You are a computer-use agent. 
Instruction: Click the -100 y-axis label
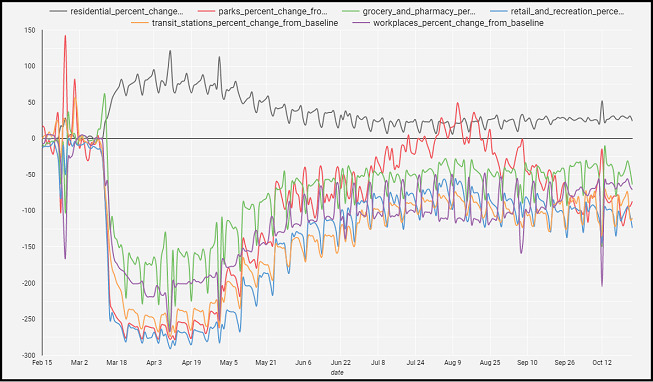29,211
